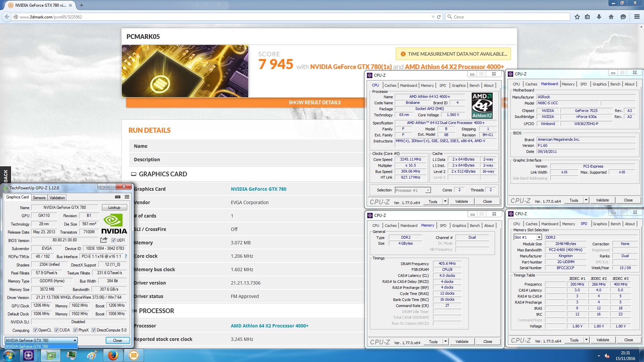Open the GPU-Z hamburger menu icon
This screenshot has height=362, width=644.
point(127,197)
